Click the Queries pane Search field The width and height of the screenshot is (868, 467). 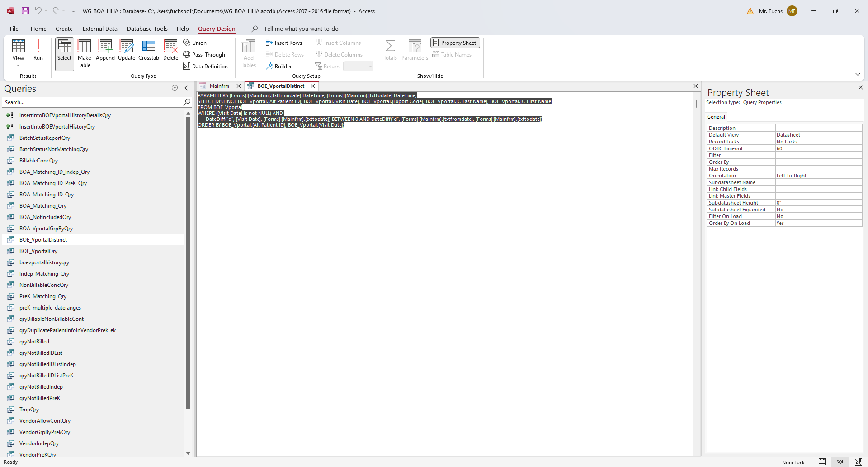[93, 102]
